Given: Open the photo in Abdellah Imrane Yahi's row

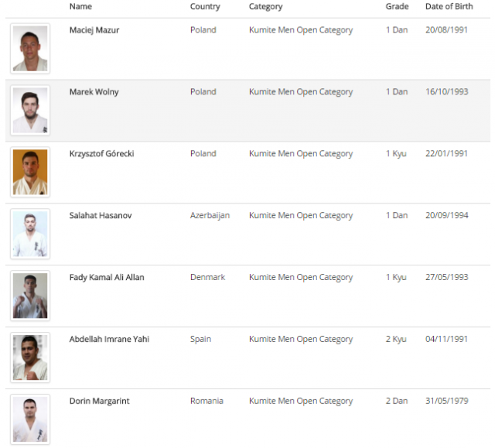Looking at the screenshot, I should tap(30, 357).
